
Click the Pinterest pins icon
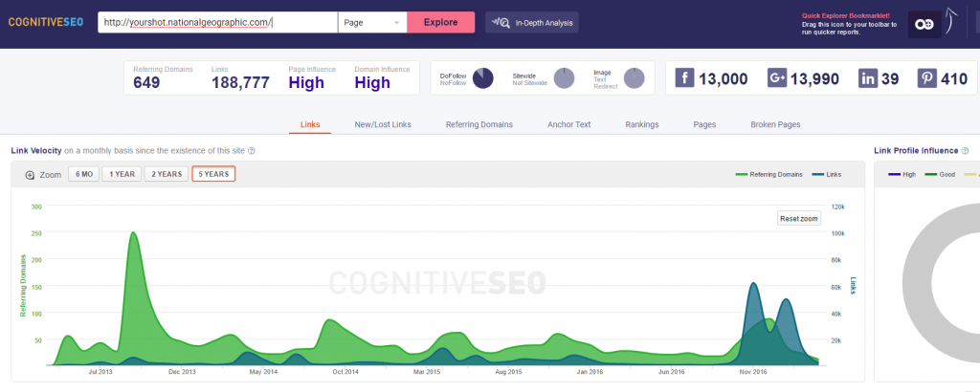tap(926, 78)
